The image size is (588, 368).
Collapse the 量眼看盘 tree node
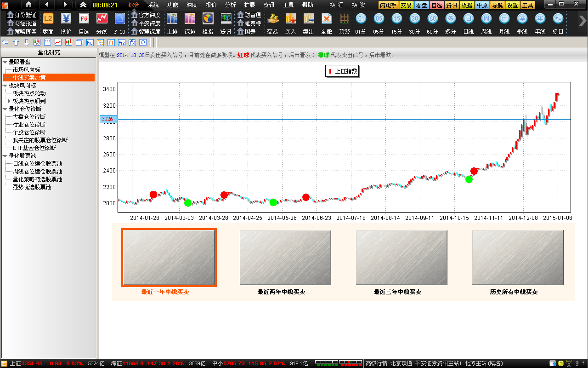click(5, 62)
